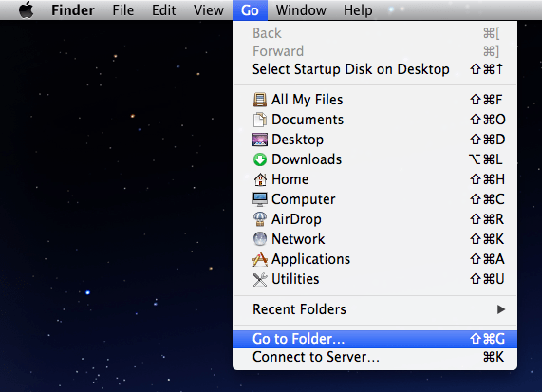This screenshot has width=542, height=392.
Task: Click the dimmed Back menu item
Action: pos(375,33)
